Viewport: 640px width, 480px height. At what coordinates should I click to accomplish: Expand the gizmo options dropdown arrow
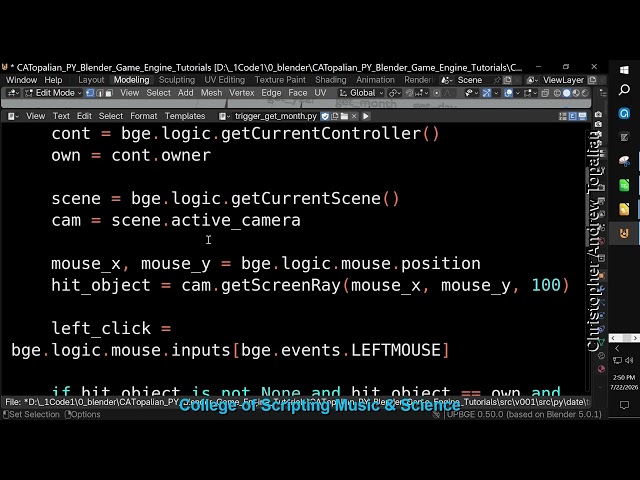(496, 93)
